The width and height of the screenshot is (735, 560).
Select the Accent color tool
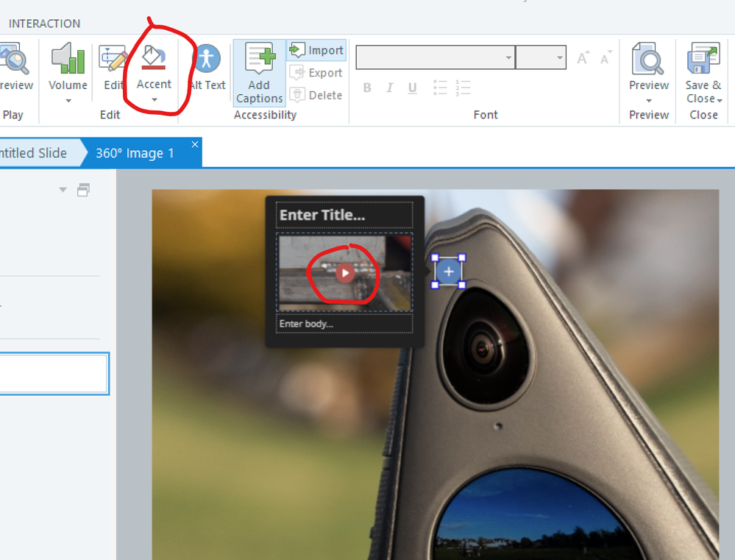click(x=153, y=65)
